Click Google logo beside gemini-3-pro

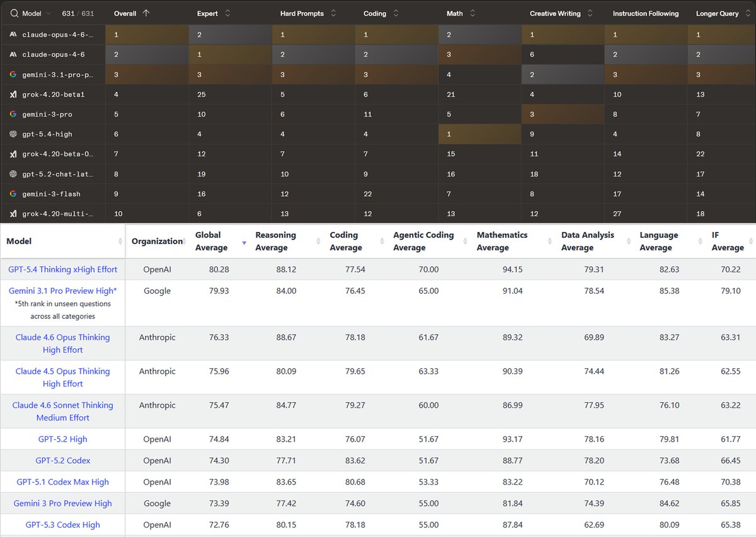(x=13, y=114)
